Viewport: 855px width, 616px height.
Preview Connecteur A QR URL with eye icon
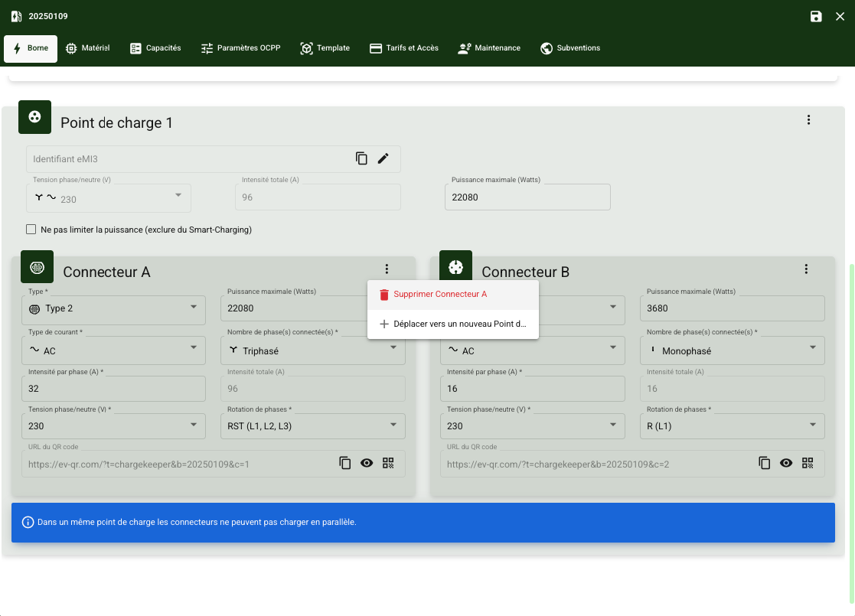tap(367, 463)
